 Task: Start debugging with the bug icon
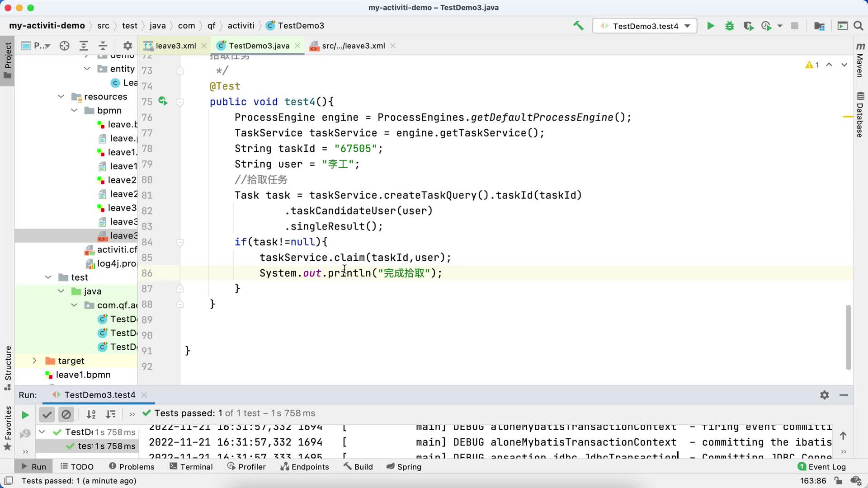(729, 26)
